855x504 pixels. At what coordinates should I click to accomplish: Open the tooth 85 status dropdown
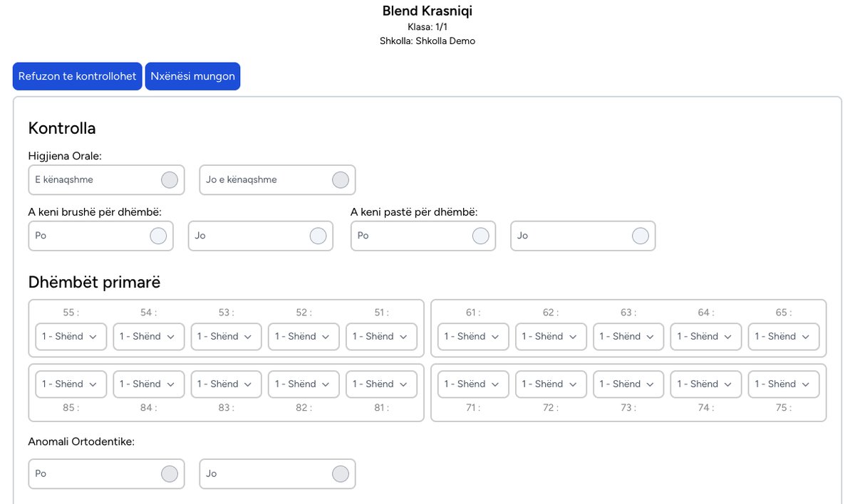71,384
